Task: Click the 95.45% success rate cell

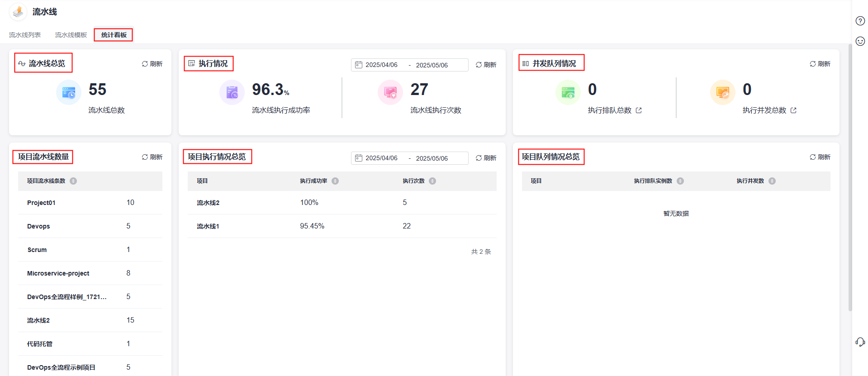Action: pyautogui.click(x=312, y=226)
